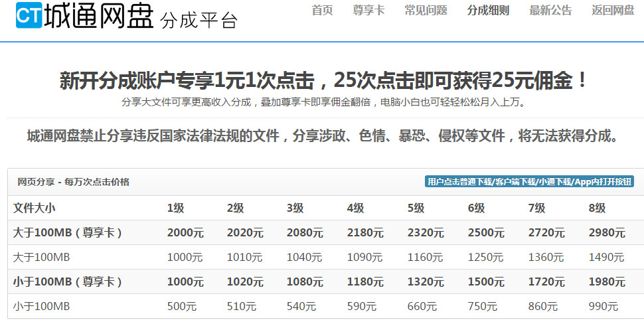
Task: Select the 分成细则 nav item
Action: [489, 10]
